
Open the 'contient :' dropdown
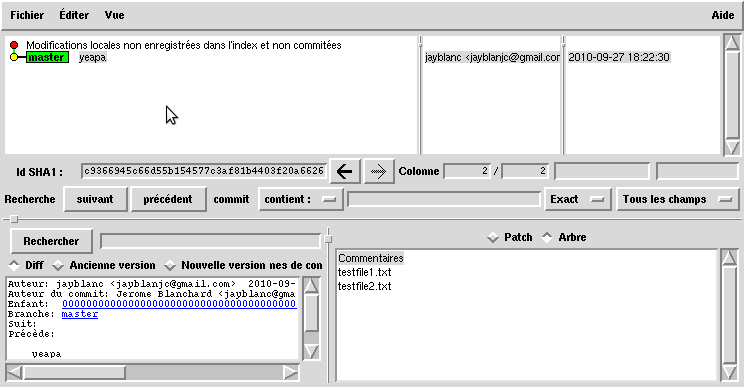pos(300,199)
